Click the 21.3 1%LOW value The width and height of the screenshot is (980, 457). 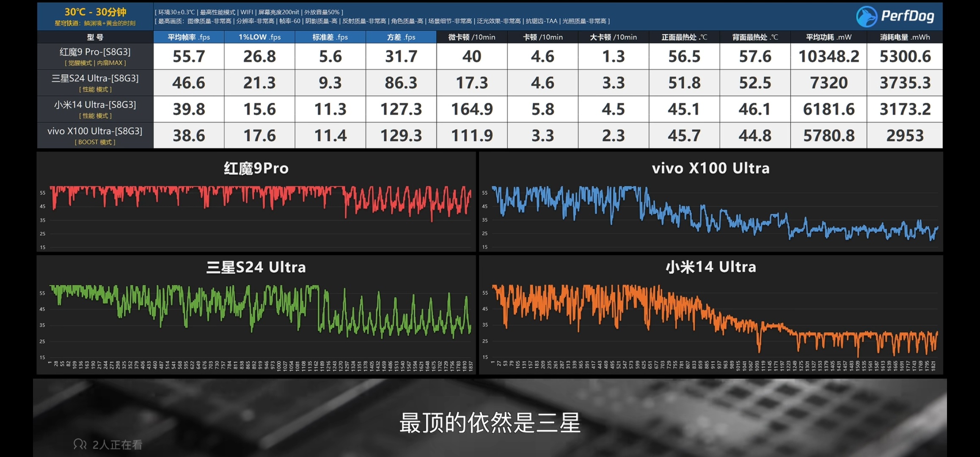pyautogui.click(x=259, y=83)
